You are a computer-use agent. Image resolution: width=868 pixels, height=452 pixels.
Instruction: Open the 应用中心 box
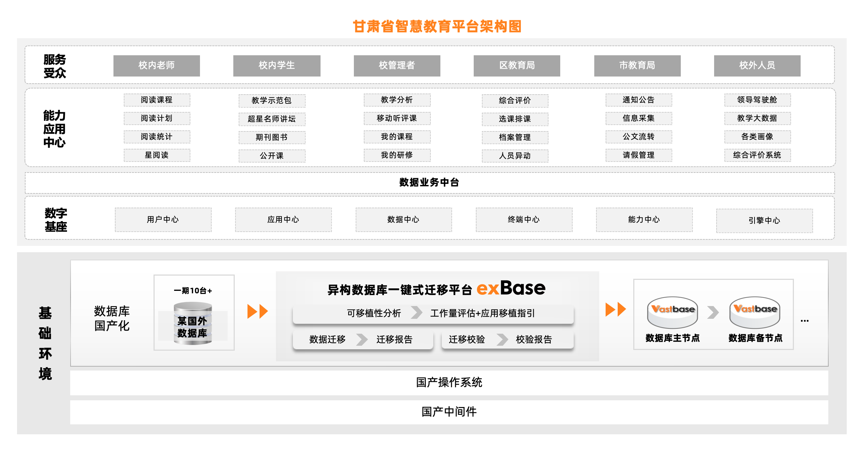coord(283,220)
